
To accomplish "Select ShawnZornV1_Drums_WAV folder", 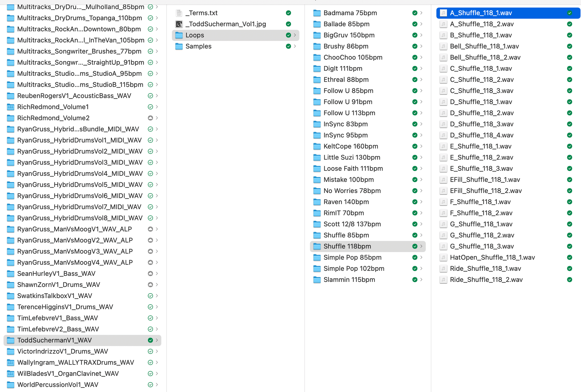I will pyautogui.click(x=82, y=285).
